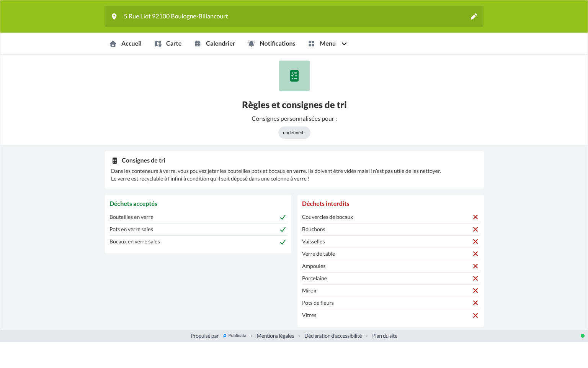Click the list icon beside Consignes de tri
Screen dimensions: 588x368
(x=115, y=161)
